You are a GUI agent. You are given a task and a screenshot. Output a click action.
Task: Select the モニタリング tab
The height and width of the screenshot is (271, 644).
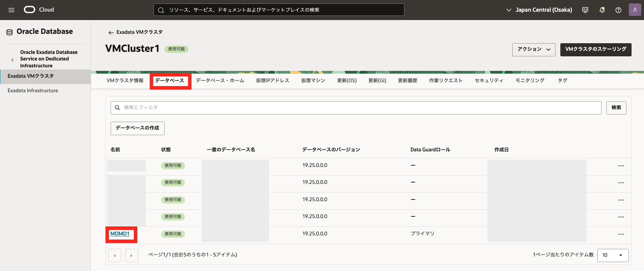point(530,81)
